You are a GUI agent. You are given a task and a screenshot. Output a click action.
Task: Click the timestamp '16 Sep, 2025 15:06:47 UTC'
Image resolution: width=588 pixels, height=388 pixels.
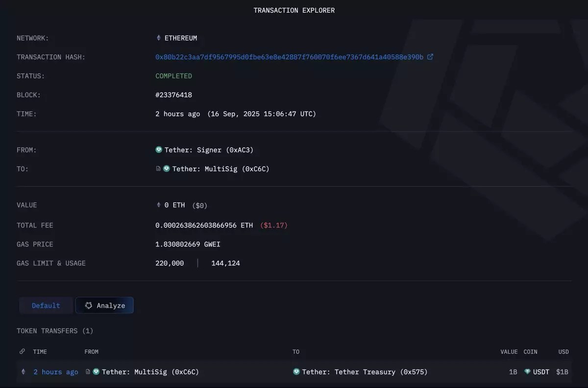click(x=262, y=114)
